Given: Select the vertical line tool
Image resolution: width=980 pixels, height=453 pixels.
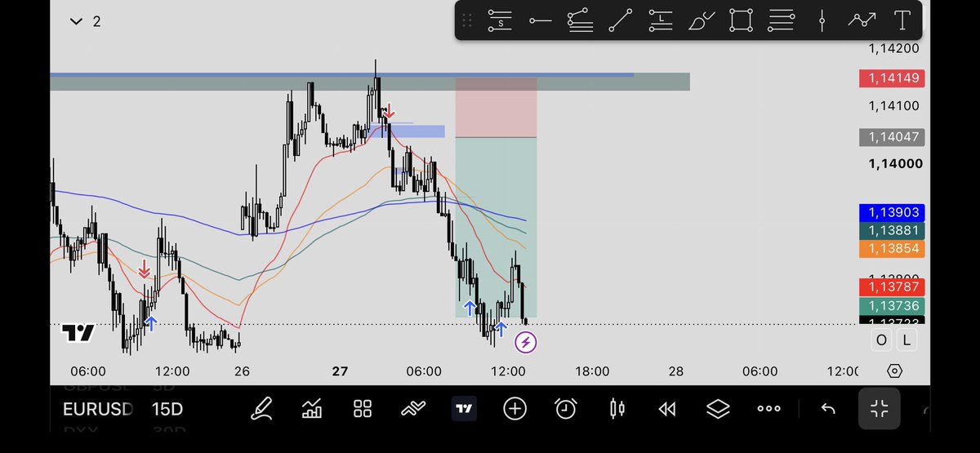Looking at the screenshot, I should click(x=822, y=20).
